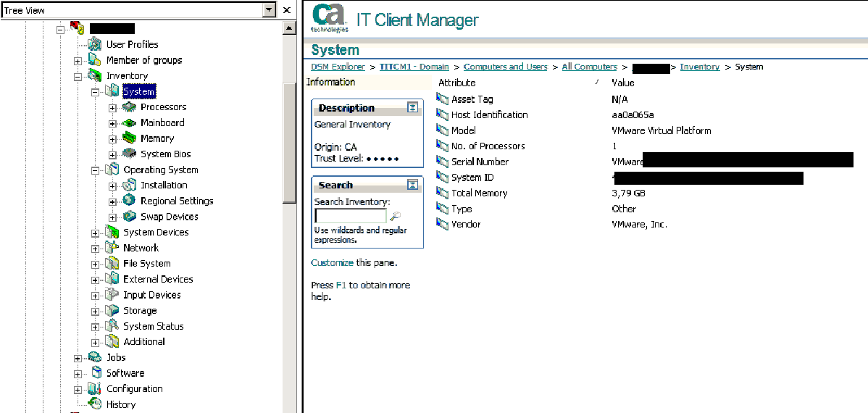Click the aa0a065a host identification value
Screen dimensions: 868x413
pyautogui.click(x=633, y=114)
